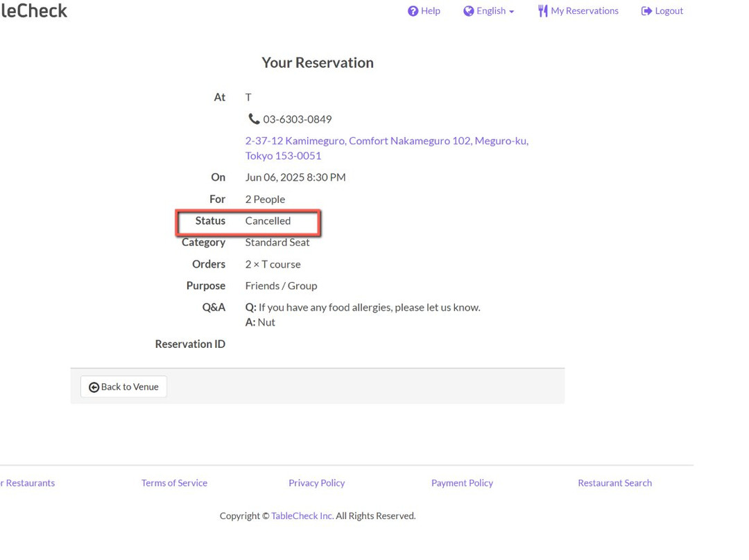Select Logout in the top navigation
Viewport: 749px width, 560px height.
click(x=669, y=11)
